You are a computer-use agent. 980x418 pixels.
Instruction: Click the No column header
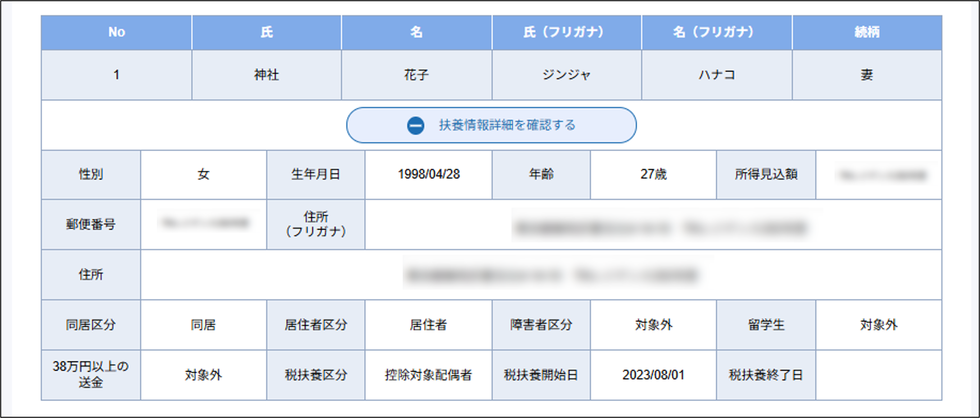point(117,32)
